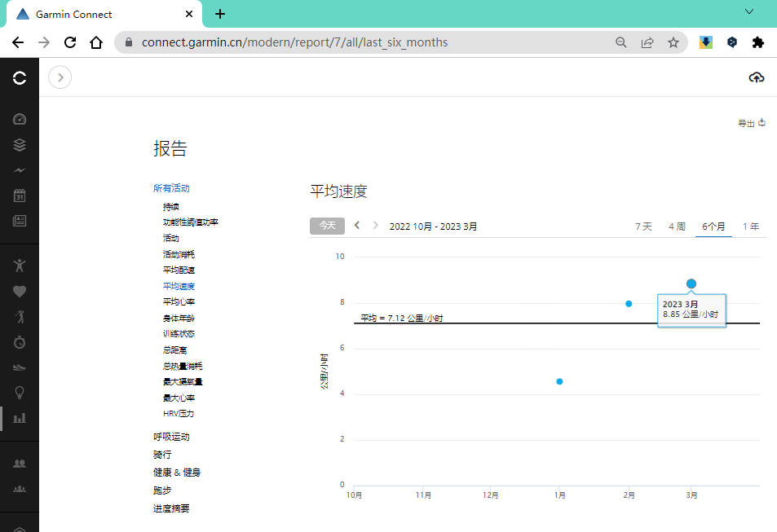Open the download extension icon
The image size is (777, 532).
click(x=705, y=42)
